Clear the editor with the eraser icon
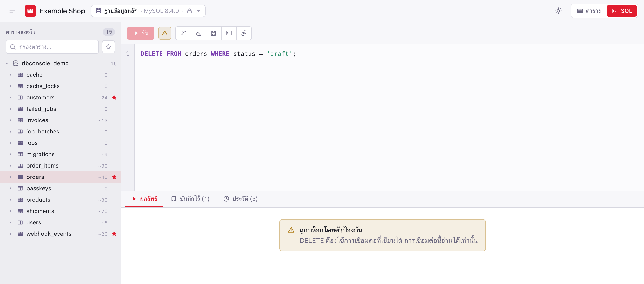The width and height of the screenshot is (644, 284). click(198, 33)
